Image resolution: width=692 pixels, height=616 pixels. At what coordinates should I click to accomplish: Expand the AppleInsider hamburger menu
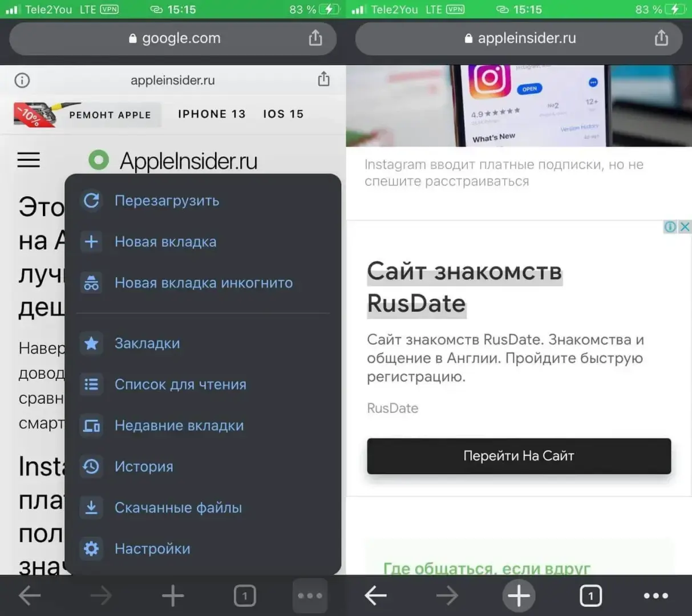[x=29, y=160]
